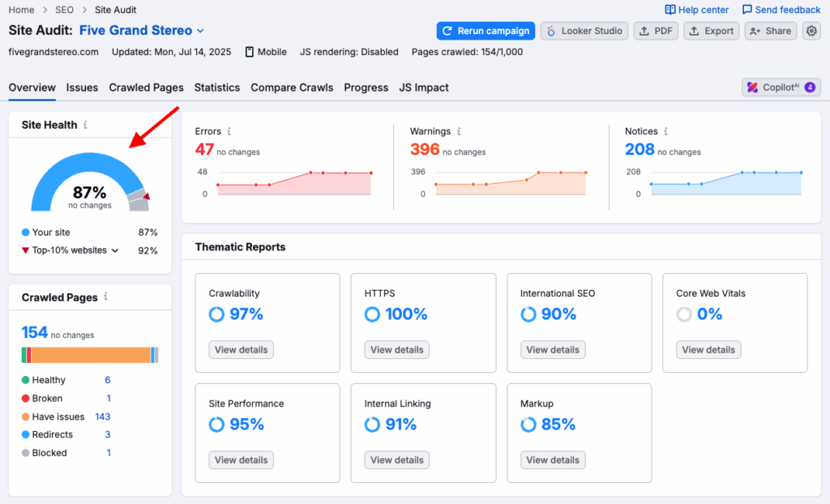
Task: Click the Crawlability progress ring icon
Action: point(216,314)
